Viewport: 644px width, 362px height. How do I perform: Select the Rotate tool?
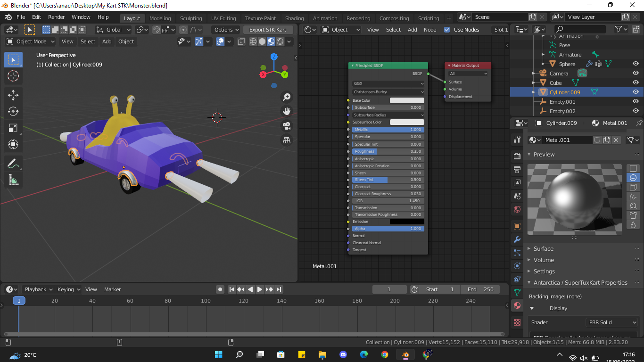(x=13, y=111)
